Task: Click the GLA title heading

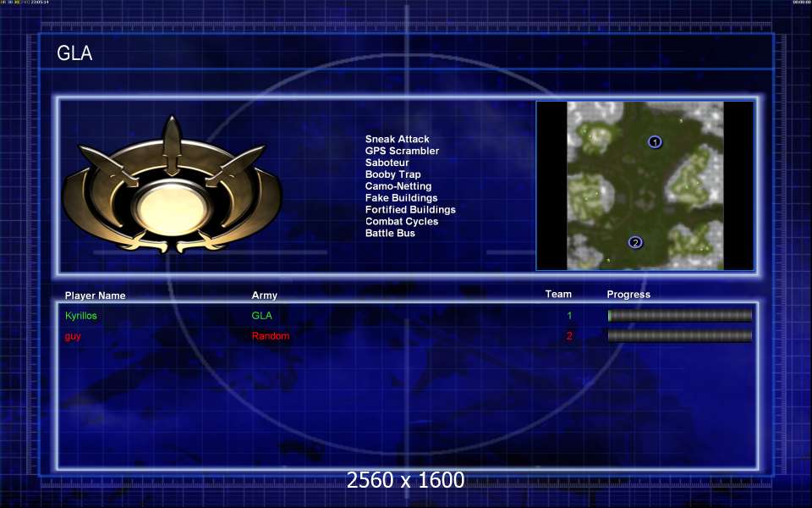Action: click(x=74, y=52)
